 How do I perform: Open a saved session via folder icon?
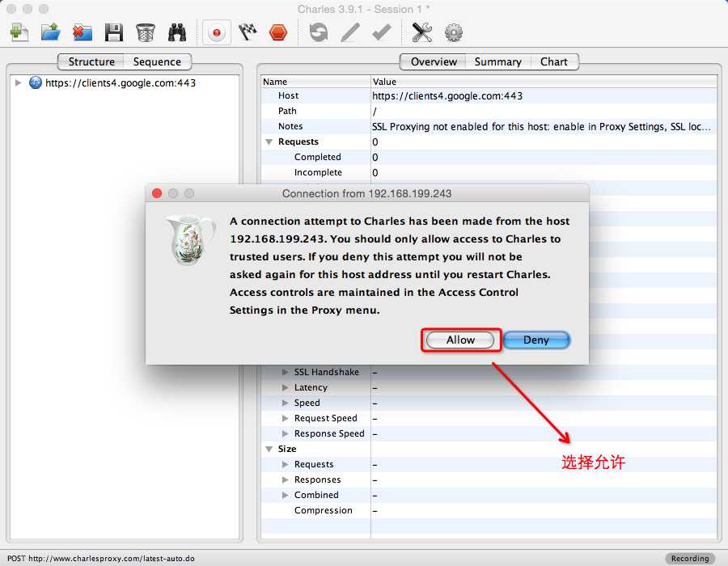51,33
